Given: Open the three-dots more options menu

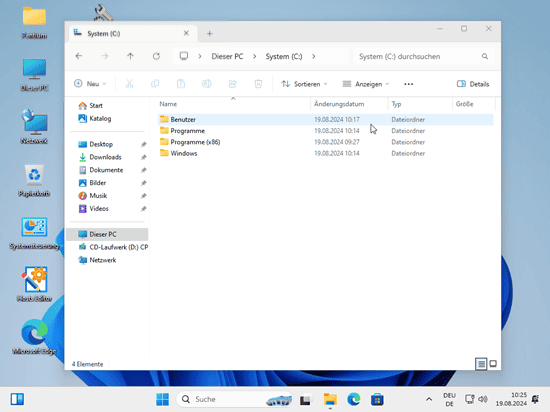Looking at the screenshot, I should pyautogui.click(x=409, y=84).
